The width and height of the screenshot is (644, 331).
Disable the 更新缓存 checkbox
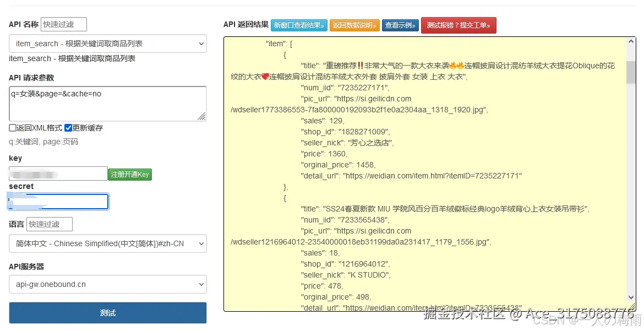(68, 127)
